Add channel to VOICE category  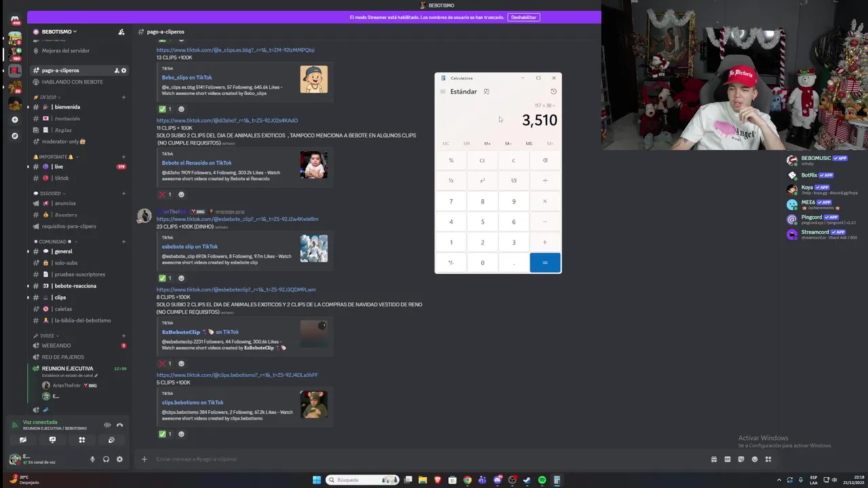123,336
